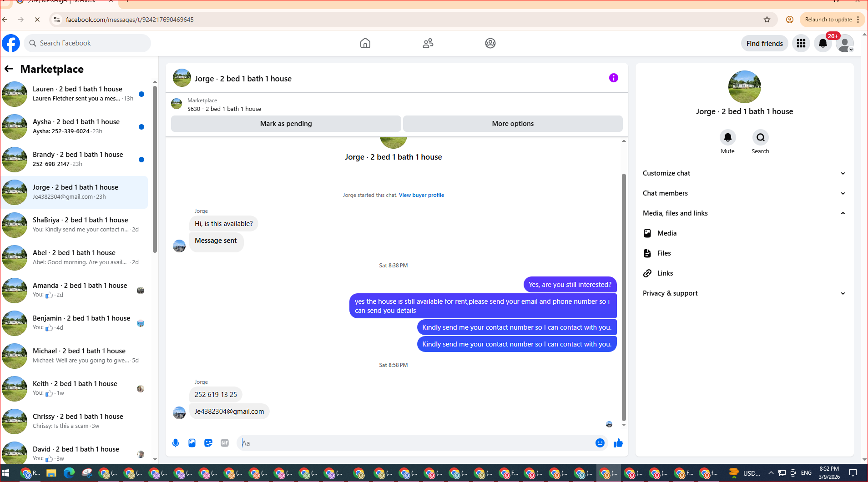Open the Menu grid icon

click(801, 43)
